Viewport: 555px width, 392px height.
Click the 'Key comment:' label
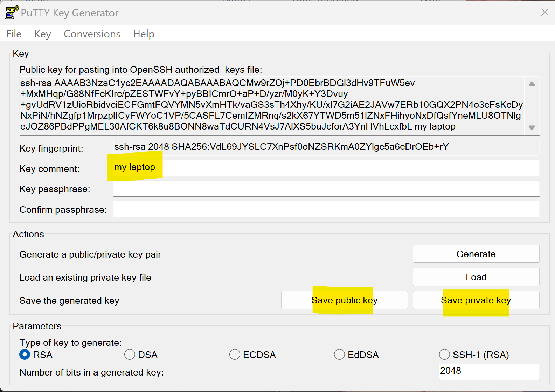click(49, 169)
